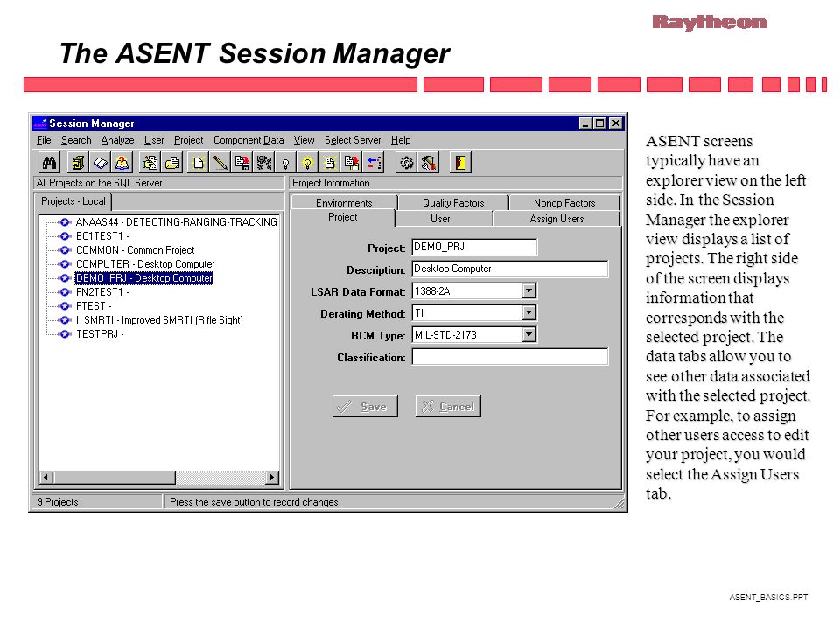The height and width of the screenshot is (630, 840).
Task: Open the Component Data menu
Action: point(248,140)
